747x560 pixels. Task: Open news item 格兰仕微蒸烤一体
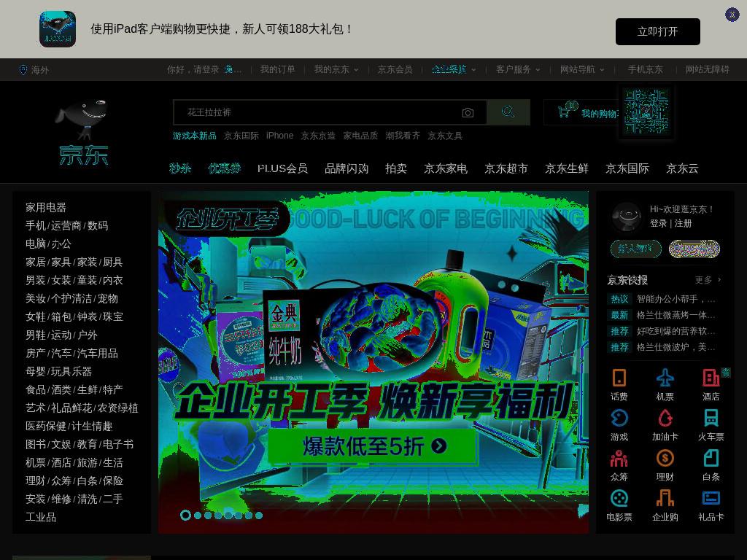(x=676, y=315)
